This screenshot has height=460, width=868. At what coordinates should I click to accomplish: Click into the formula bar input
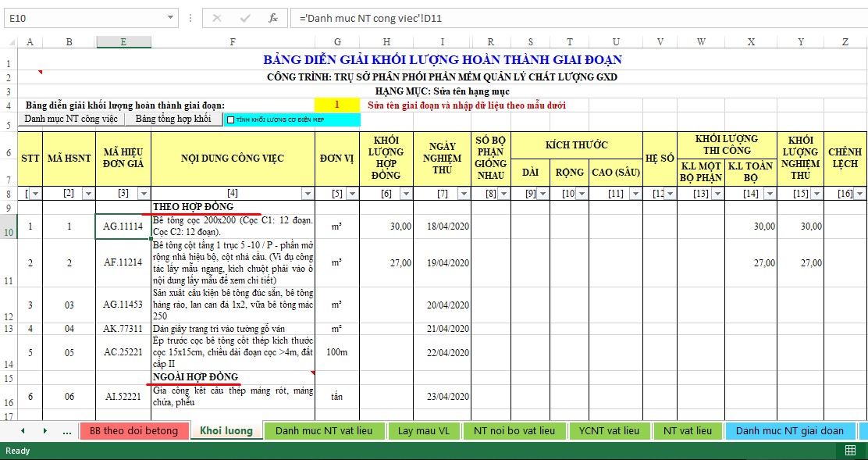pyautogui.click(x=578, y=17)
